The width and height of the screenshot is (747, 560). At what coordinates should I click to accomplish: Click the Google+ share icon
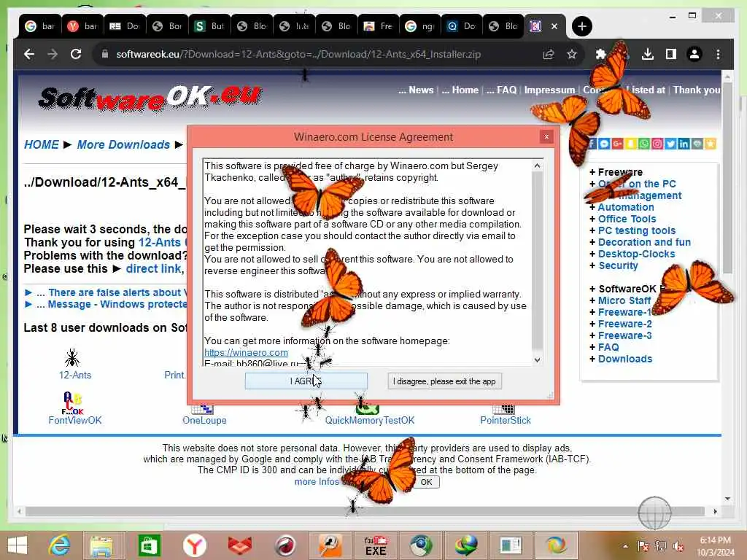(617, 144)
